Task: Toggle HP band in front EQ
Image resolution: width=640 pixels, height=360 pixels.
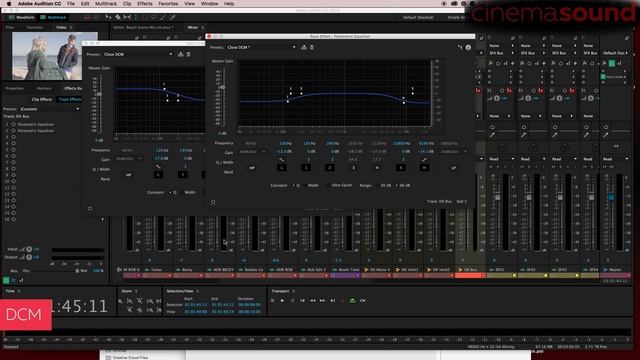Action: pos(252,168)
